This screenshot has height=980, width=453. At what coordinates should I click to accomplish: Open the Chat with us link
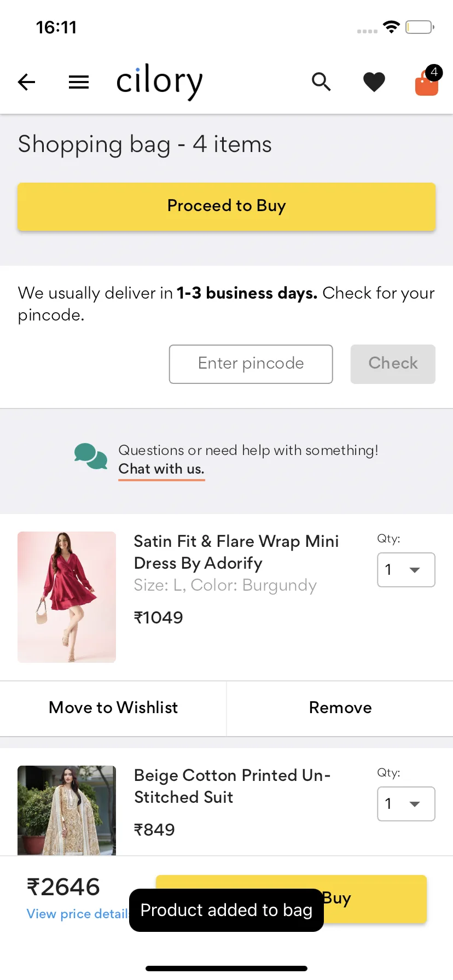point(161,469)
